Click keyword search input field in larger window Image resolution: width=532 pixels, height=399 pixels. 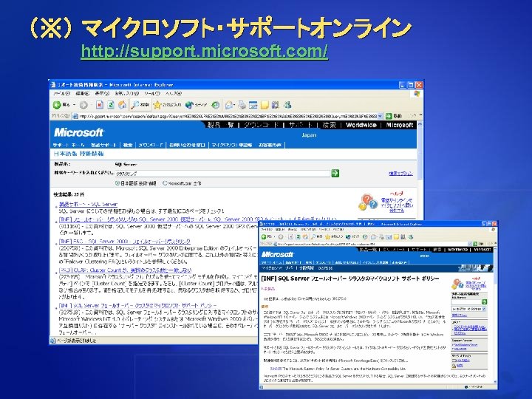tap(222, 174)
